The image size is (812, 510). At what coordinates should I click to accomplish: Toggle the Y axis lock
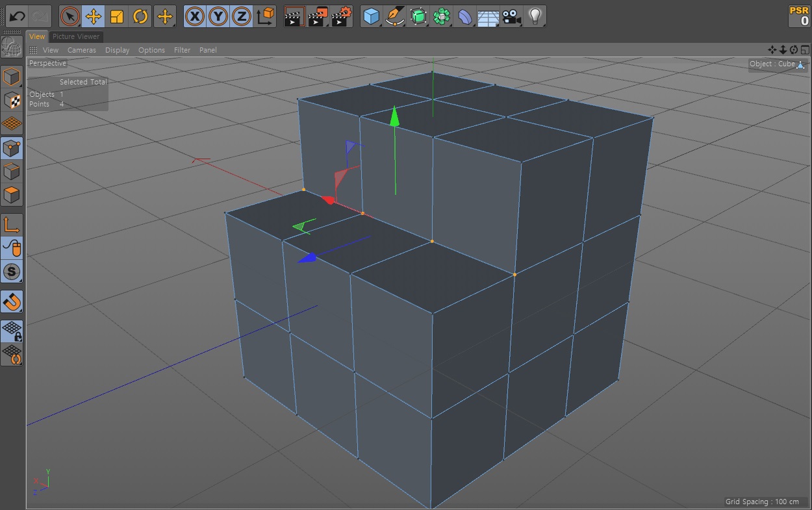pyautogui.click(x=218, y=16)
